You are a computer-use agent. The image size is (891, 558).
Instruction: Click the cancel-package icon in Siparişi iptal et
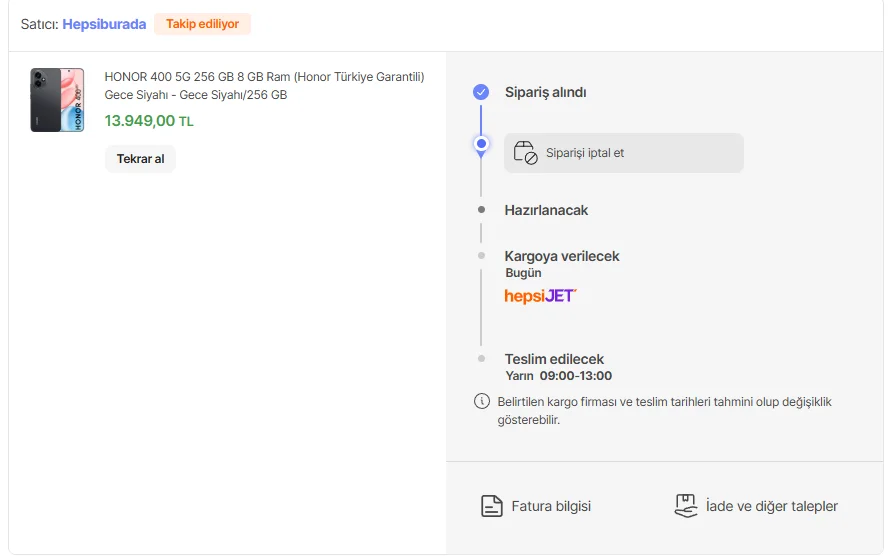[x=525, y=153]
